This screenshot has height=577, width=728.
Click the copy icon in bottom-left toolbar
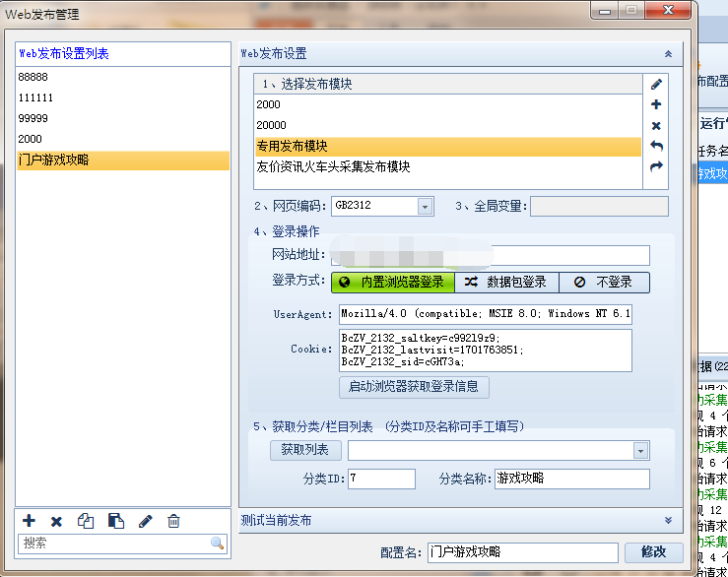coord(86,521)
